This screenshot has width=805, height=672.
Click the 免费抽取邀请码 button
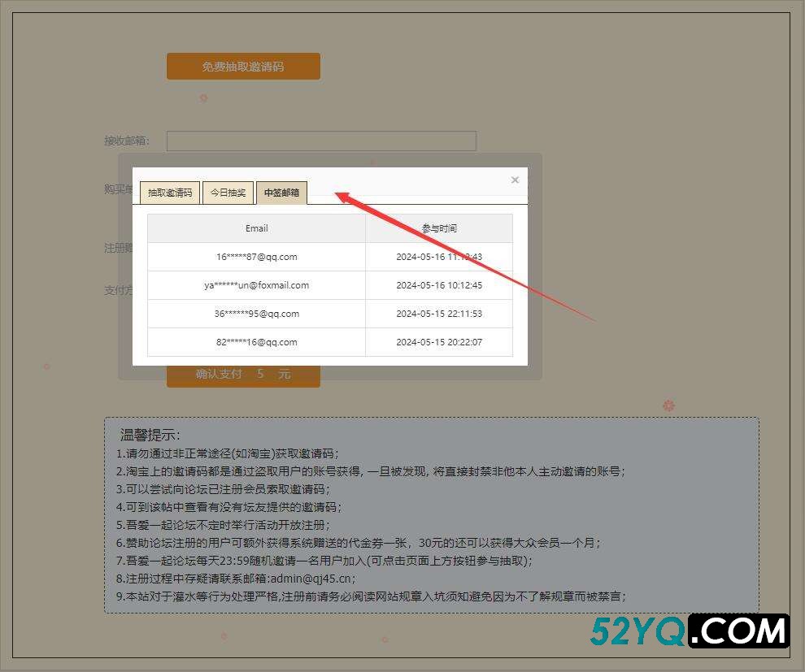(x=243, y=67)
